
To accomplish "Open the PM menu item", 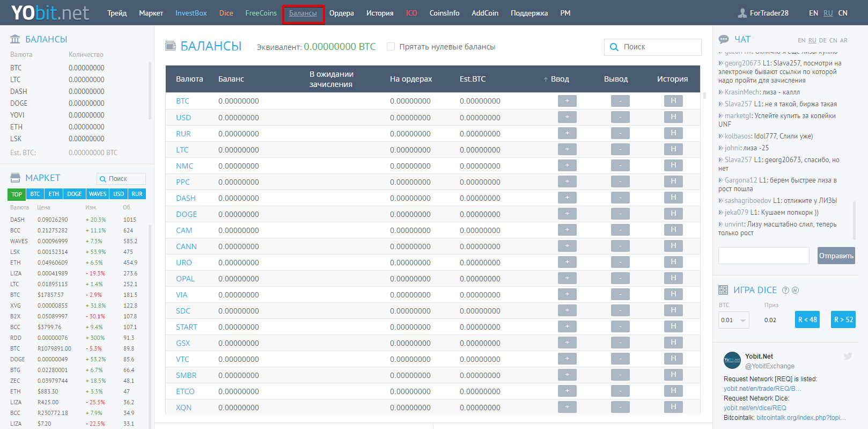I will (565, 13).
